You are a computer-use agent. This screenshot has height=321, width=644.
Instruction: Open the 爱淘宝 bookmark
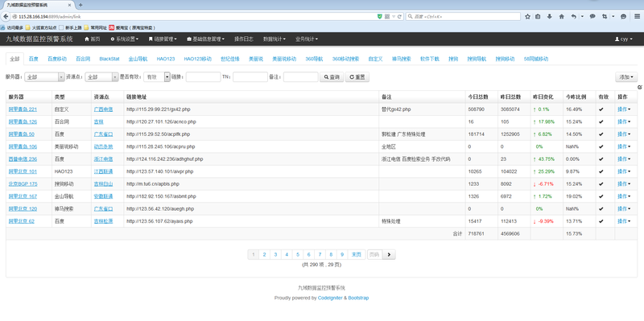click(132, 27)
